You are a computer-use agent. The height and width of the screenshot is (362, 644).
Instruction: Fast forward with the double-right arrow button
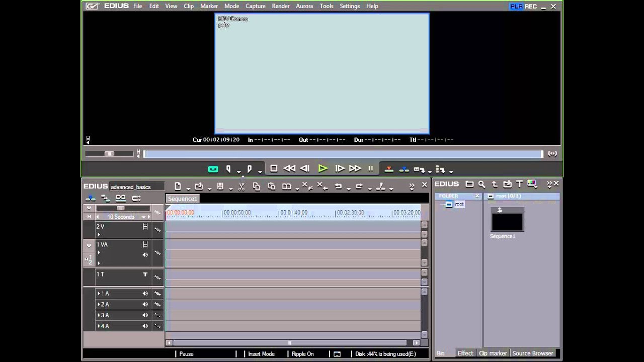[x=355, y=169]
